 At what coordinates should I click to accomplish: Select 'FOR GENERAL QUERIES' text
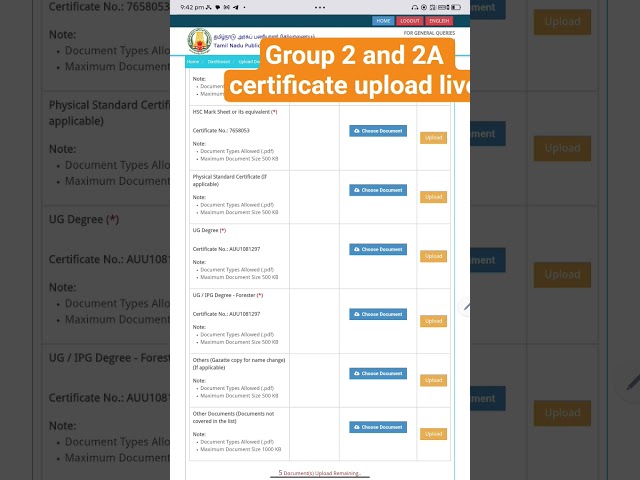point(429,33)
